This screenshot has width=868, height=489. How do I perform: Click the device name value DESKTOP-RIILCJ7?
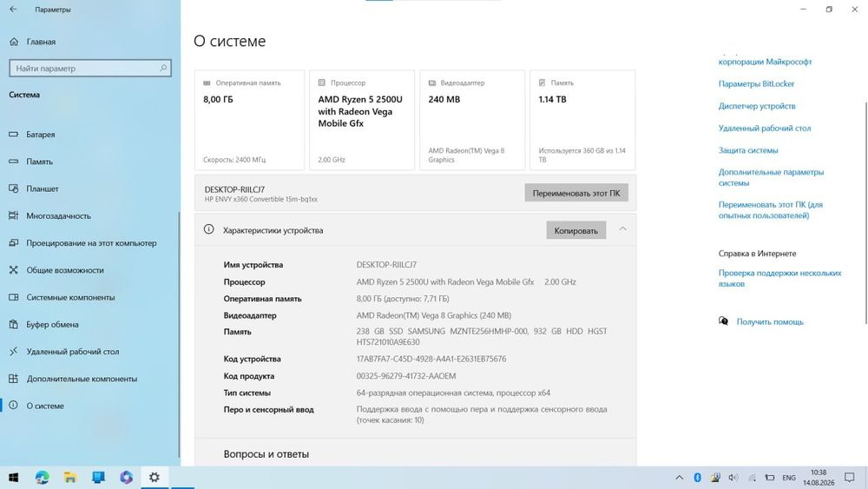click(x=386, y=265)
